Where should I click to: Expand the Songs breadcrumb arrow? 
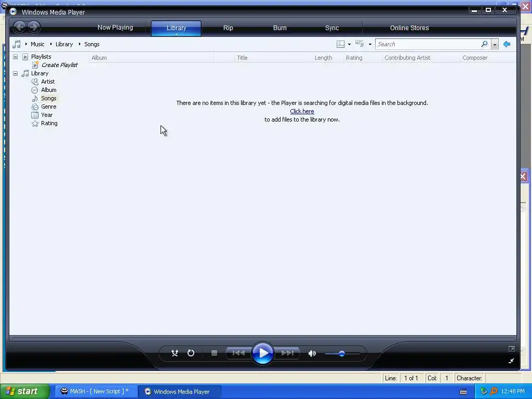[79, 44]
